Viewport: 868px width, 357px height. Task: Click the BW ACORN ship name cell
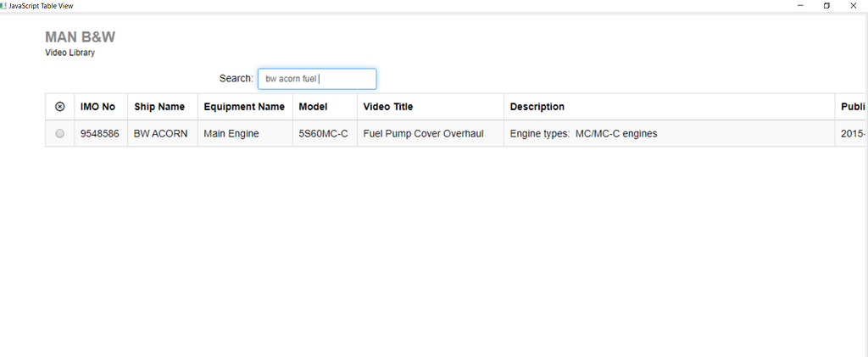point(161,133)
